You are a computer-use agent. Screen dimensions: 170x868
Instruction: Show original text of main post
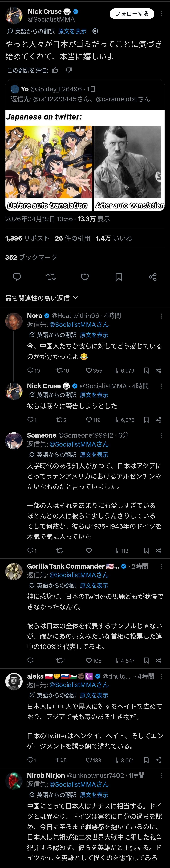pyautogui.click(x=72, y=31)
